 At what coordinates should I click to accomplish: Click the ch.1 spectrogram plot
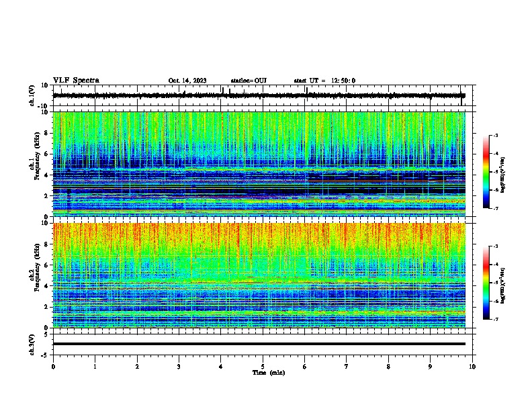[x=259, y=164]
